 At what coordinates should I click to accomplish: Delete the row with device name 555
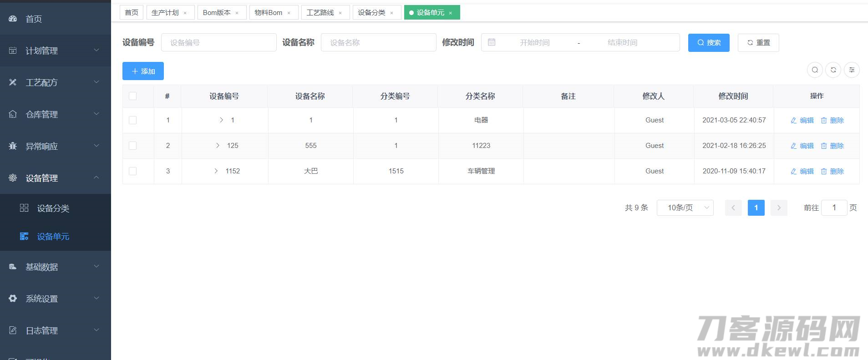pyautogui.click(x=832, y=146)
